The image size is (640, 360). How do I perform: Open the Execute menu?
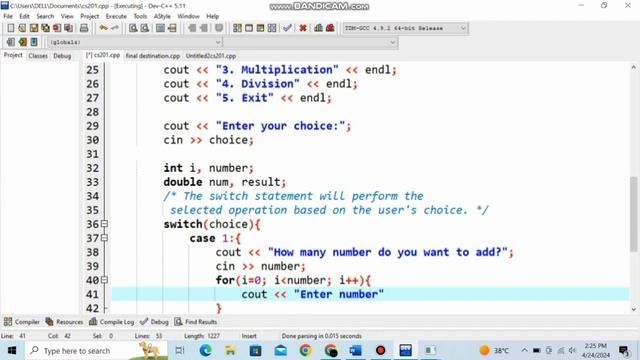116,16
